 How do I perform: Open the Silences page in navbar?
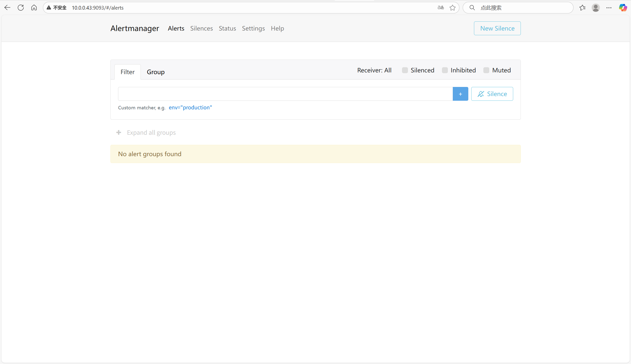click(x=201, y=28)
